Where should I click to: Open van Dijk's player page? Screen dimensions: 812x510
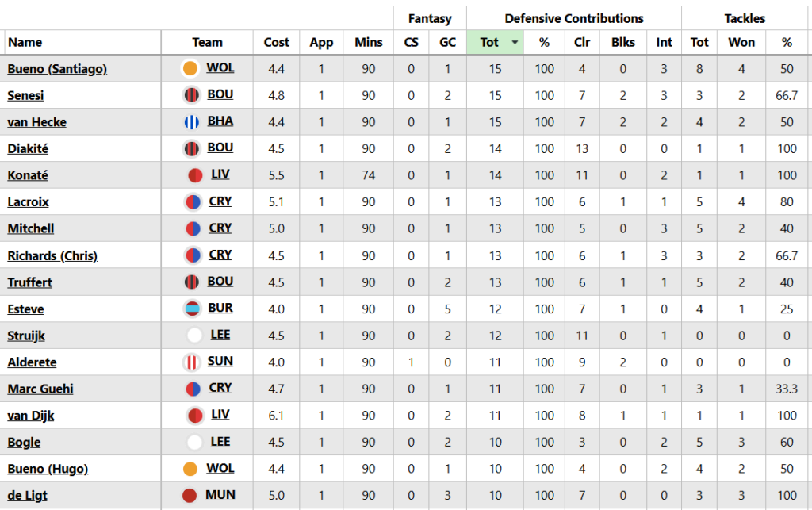tap(29, 415)
